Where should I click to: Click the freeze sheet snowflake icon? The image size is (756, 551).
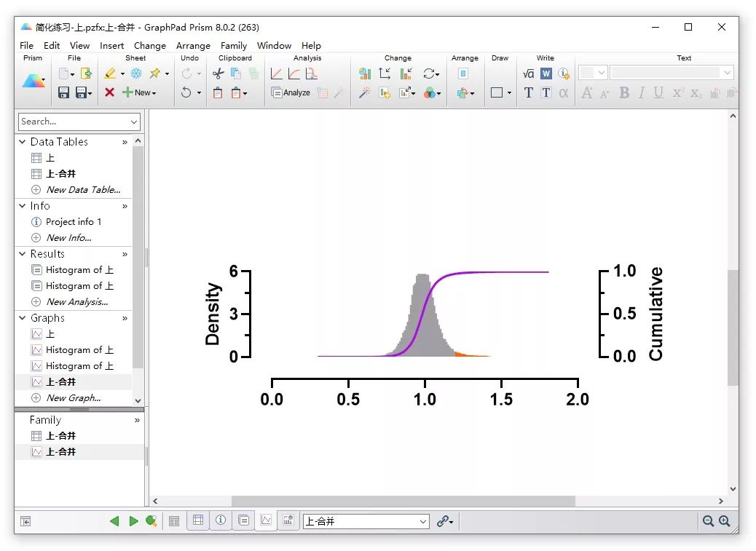pos(136,74)
